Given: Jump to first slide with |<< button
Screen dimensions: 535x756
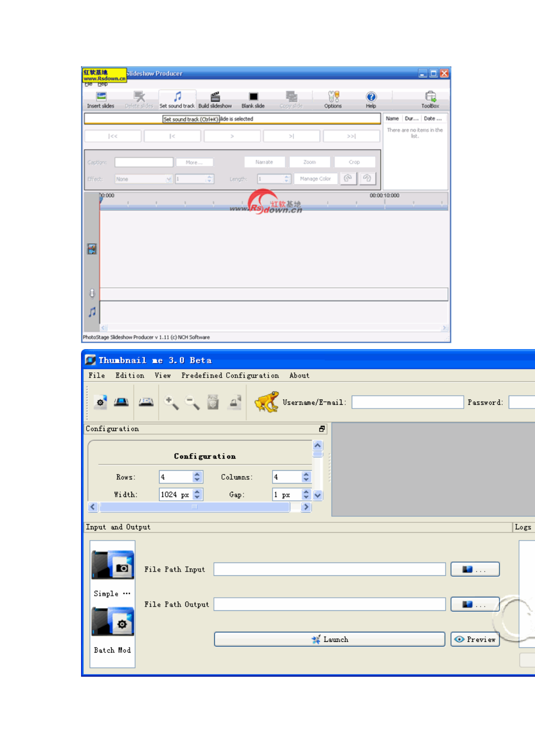Looking at the screenshot, I should click(113, 136).
